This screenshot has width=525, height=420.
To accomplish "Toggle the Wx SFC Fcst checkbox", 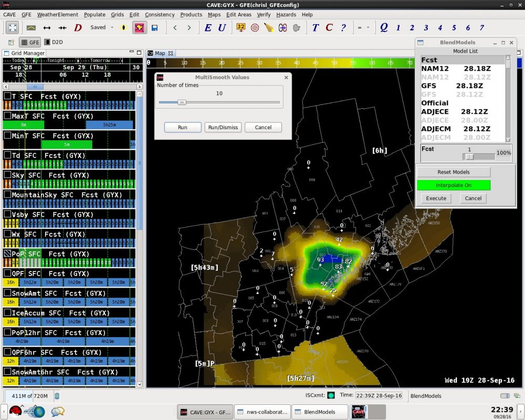I will tap(7, 234).
